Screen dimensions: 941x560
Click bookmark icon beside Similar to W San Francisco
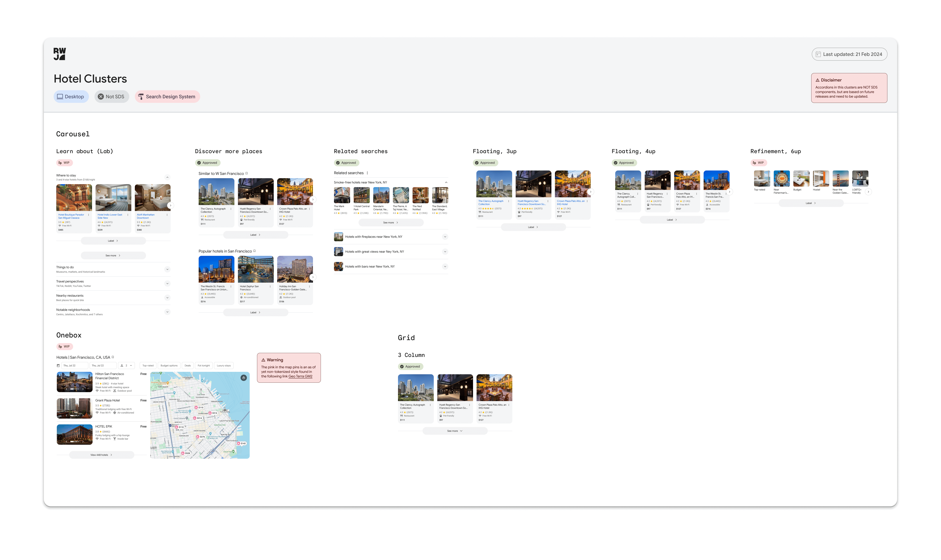click(x=247, y=173)
